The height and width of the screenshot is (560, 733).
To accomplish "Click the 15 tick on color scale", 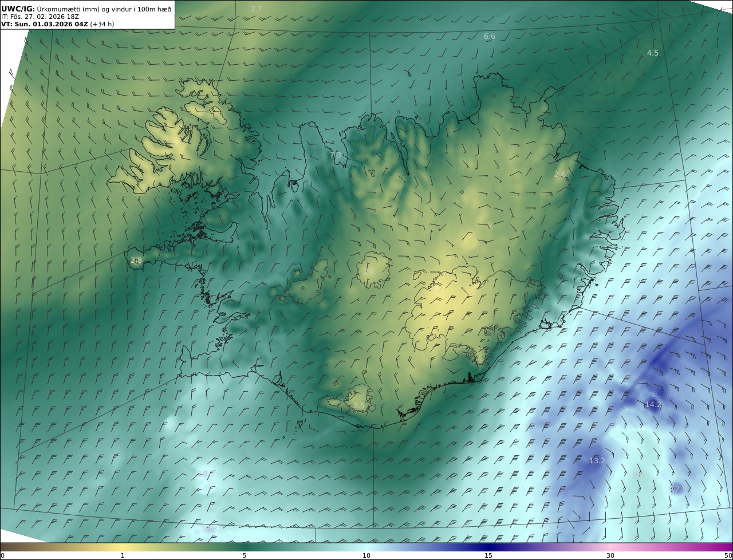I will tap(488, 556).
